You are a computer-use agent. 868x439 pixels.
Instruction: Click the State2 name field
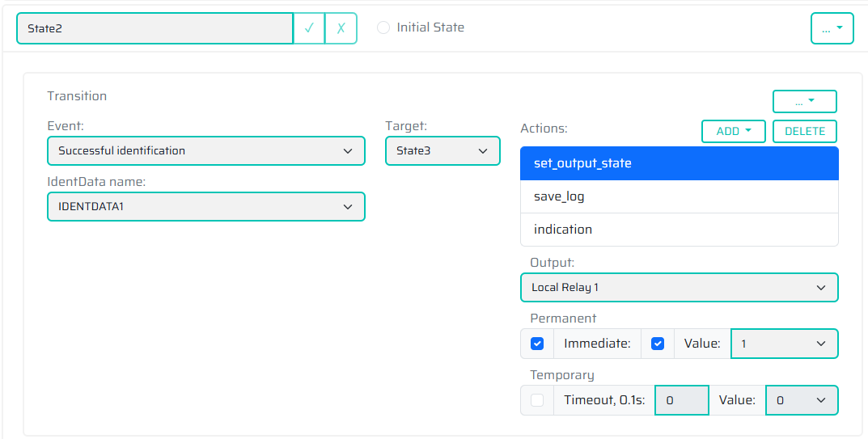155,28
